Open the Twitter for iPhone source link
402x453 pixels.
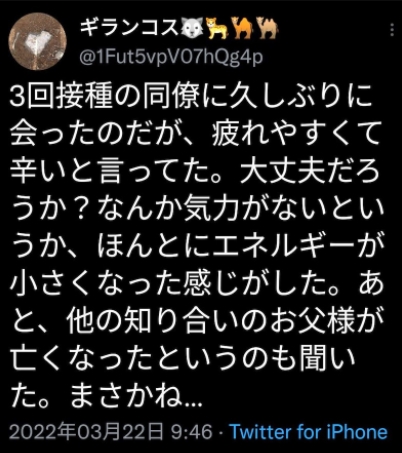(308, 432)
